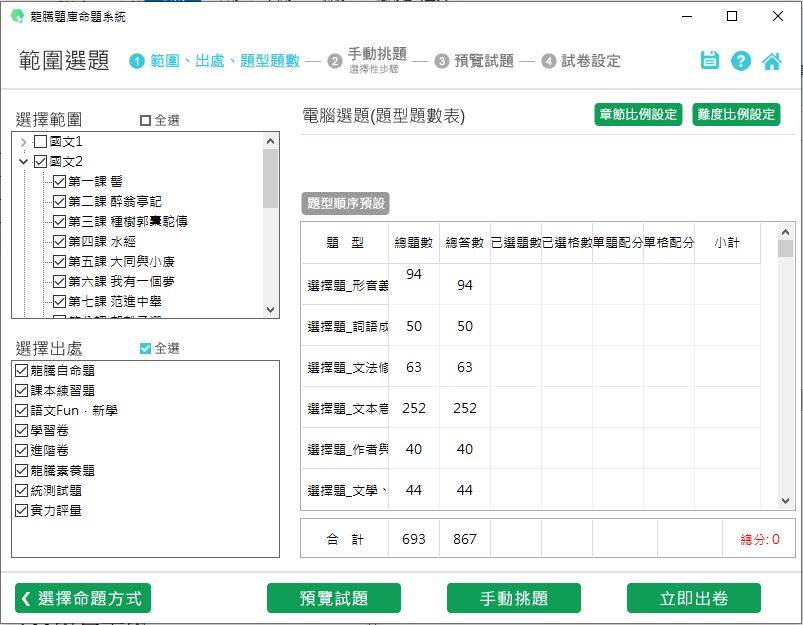The image size is (803, 625).
Task: Uncheck 第六課 我有一個夢
Action: 59,282
